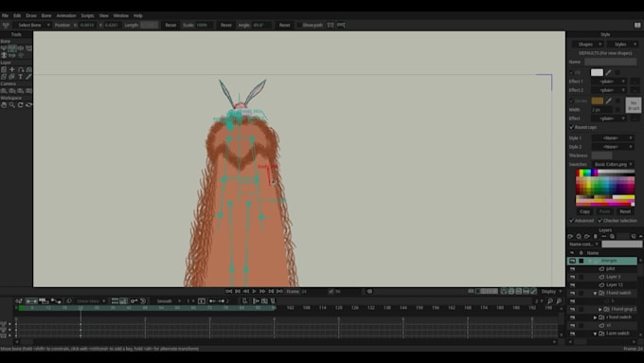Open the Effect 2 dropdown
This screenshot has width=644, height=363.
pyautogui.click(x=609, y=90)
